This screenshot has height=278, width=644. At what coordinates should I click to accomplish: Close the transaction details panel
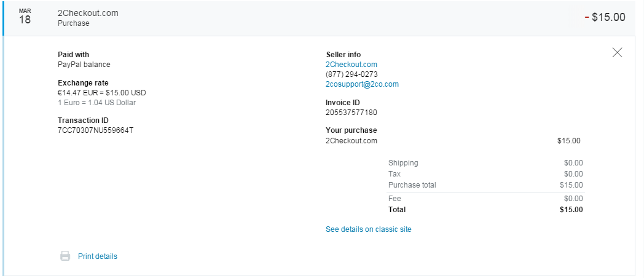618,53
